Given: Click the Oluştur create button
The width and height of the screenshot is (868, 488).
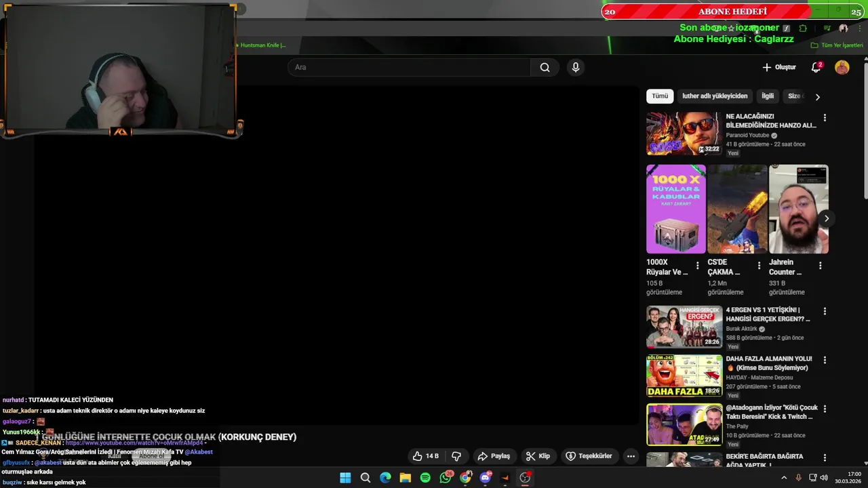Looking at the screenshot, I should coord(779,67).
